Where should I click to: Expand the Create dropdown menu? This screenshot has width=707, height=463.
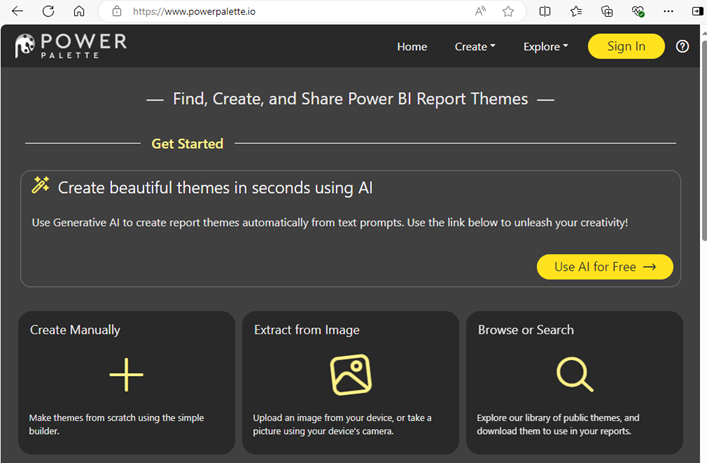[x=475, y=46]
